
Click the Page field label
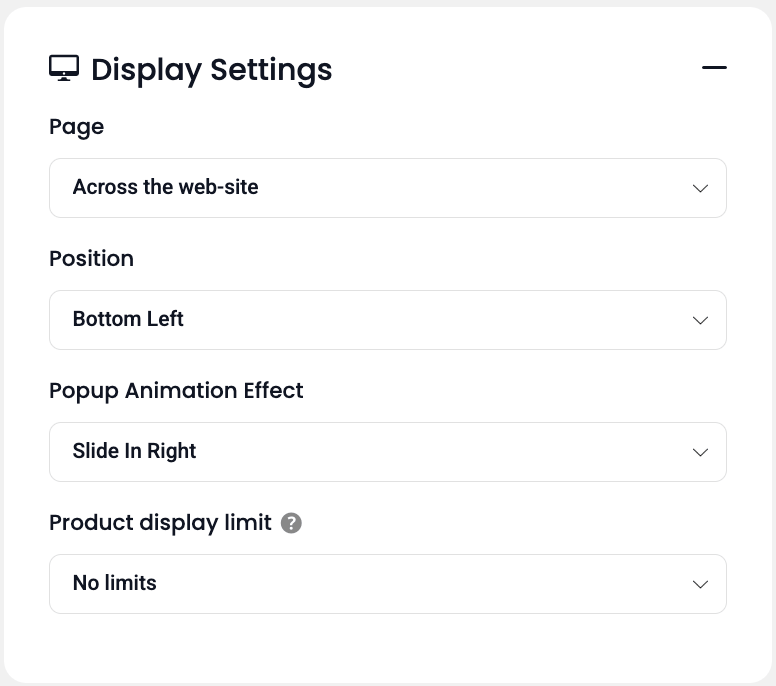[76, 127]
